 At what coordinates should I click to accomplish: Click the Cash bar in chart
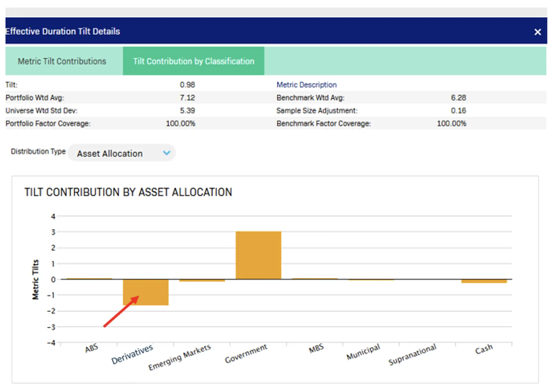(484, 281)
